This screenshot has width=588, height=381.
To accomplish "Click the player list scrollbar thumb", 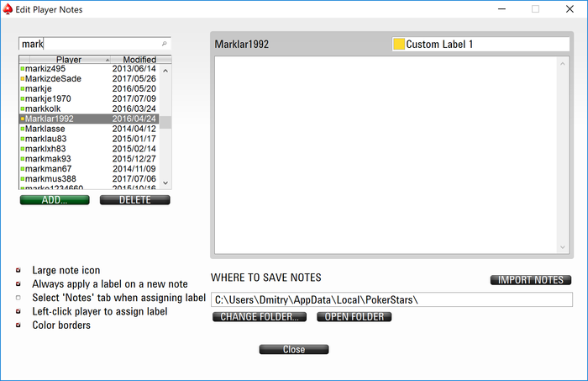I will 165,122.
